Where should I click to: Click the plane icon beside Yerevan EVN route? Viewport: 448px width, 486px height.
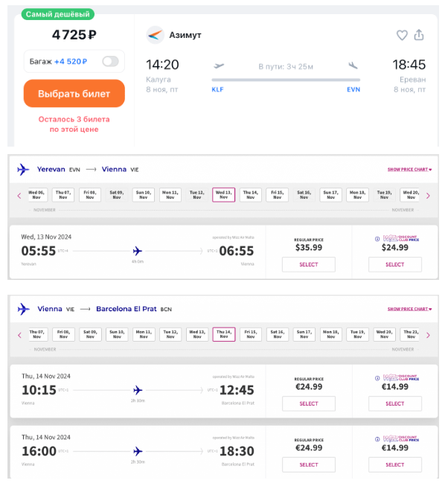tap(23, 170)
